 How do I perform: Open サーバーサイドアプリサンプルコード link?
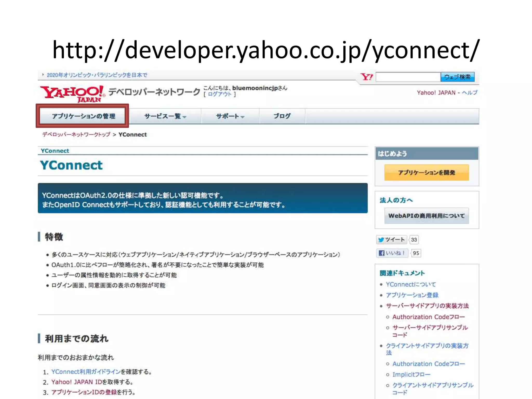click(x=430, y=331)
